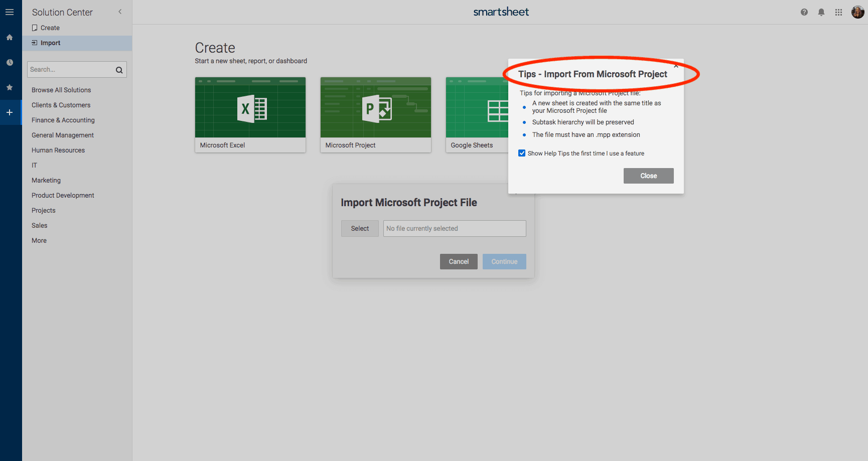Viewport: 868px width, 461px height.
Task: Uncheck Show Help Tips checkbox
Action: 522,153
